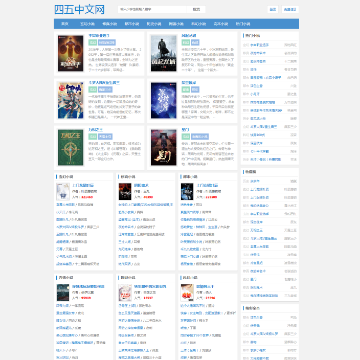This screenshot has height=360, width=360.
Task: Click the pale white small cover in first category list
Action: (x=63, y=192)
